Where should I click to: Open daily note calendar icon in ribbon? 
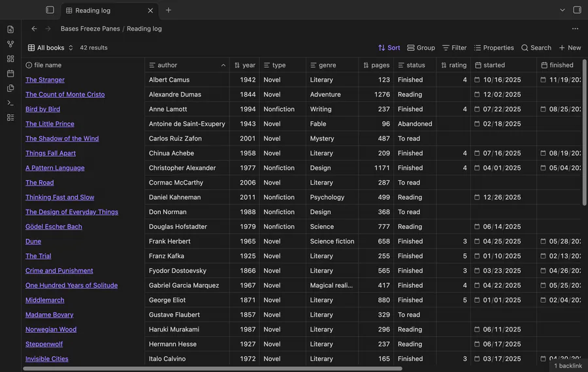click(x=10, y=74)
